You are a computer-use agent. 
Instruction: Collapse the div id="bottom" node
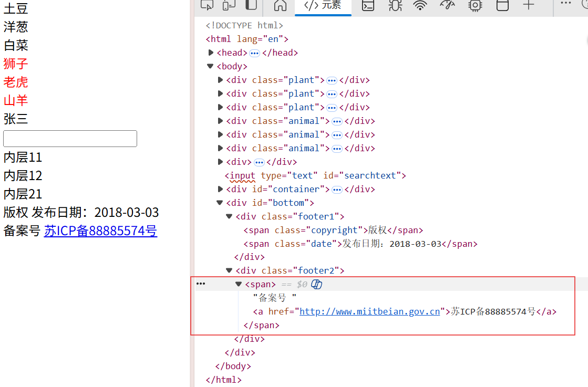(220, 203)
